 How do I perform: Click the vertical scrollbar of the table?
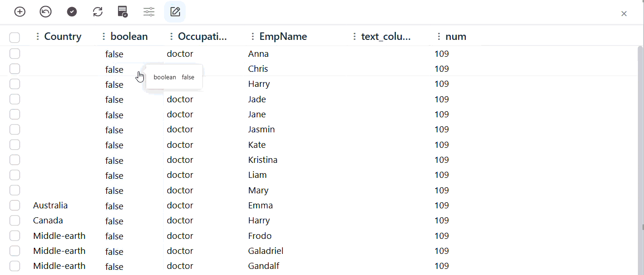click(640, 136)
